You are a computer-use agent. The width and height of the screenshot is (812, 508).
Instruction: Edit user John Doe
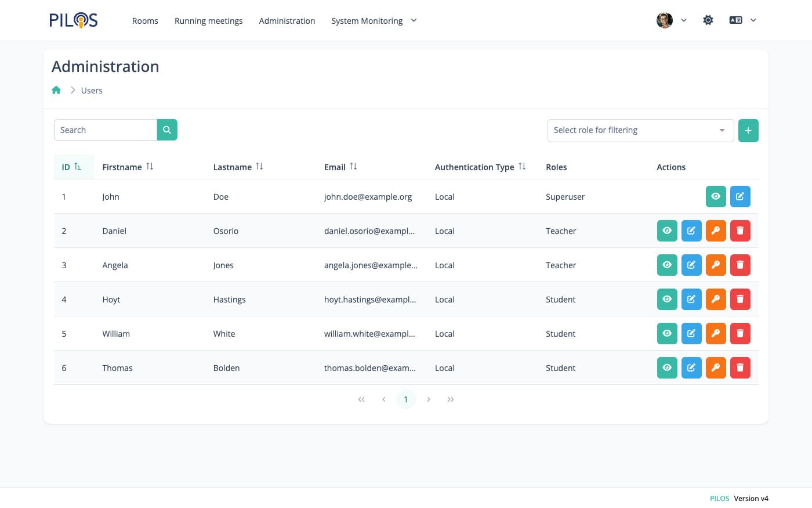(x=739, y=197)
